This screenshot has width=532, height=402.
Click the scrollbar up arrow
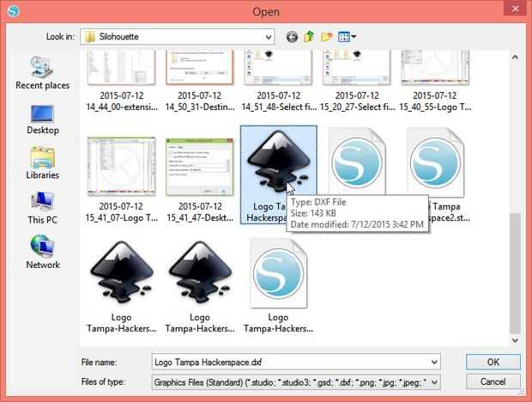coord(515,57)
